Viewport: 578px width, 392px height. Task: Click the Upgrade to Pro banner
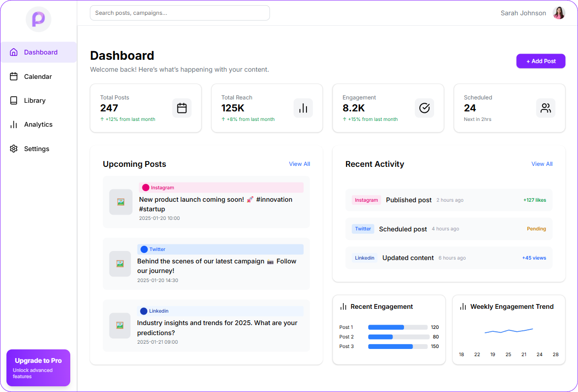click(38, 368)
